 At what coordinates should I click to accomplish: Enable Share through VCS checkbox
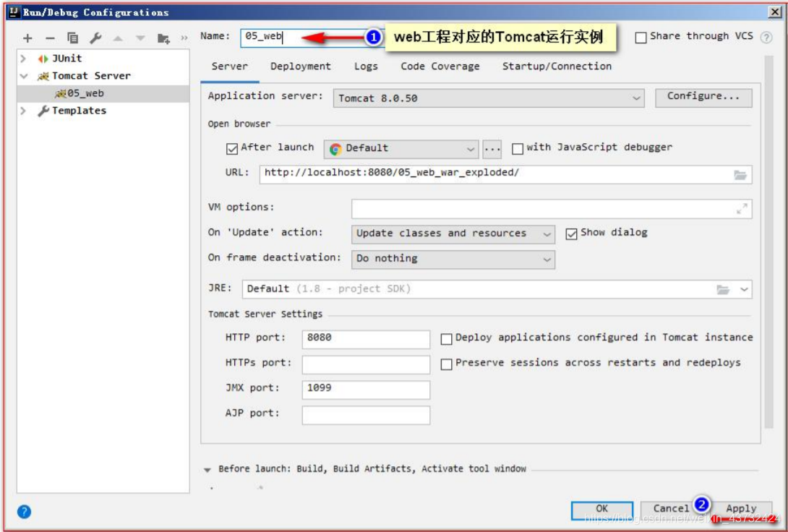pos(641,38)
